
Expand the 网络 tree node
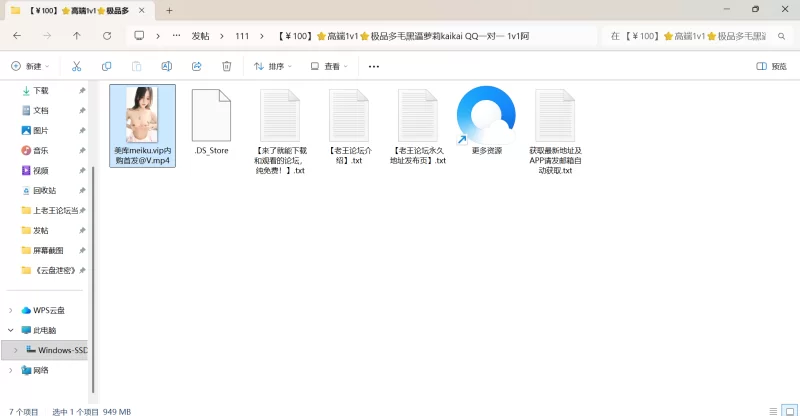point(11,370)
